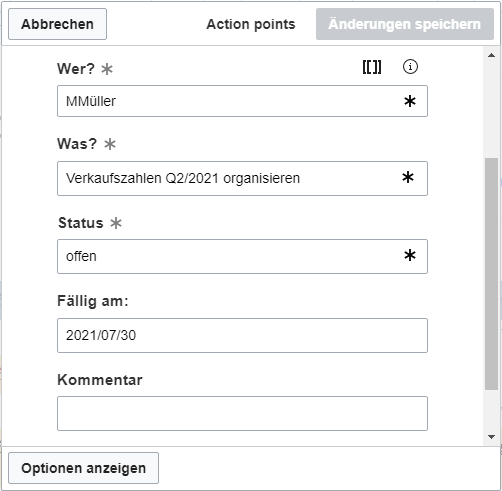Expand Optionen anzeigen

[83, 468]
